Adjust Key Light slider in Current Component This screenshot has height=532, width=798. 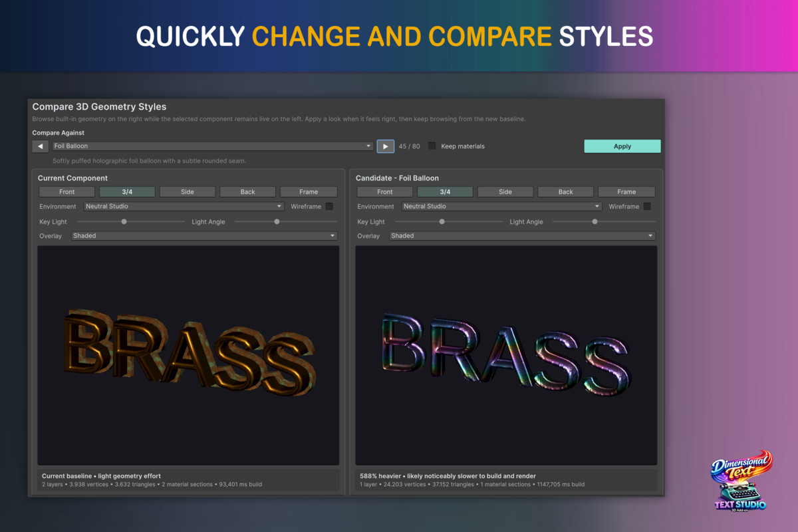click(x=131, y=221)
